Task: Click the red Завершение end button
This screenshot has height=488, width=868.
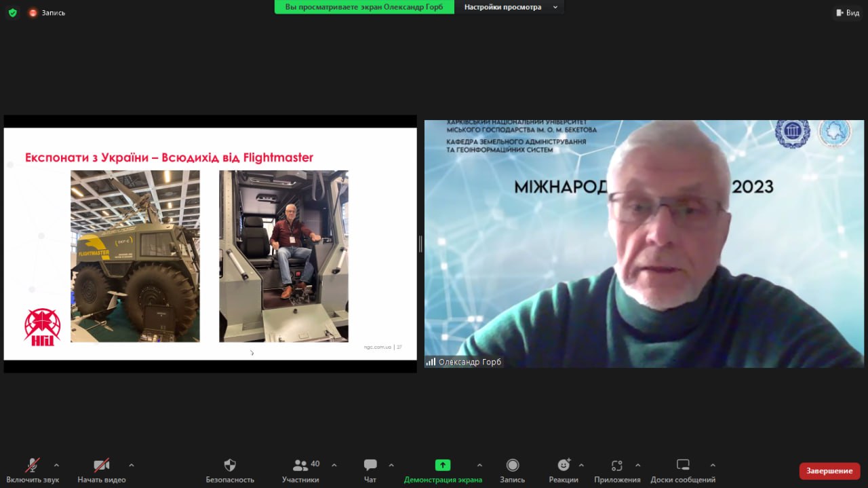Action: 829,471
